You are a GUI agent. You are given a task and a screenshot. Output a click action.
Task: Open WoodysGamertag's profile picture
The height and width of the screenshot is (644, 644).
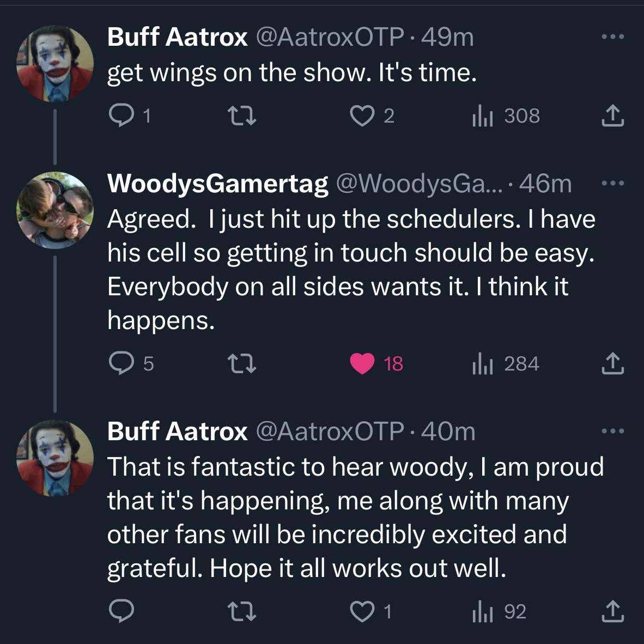[54, 210]
